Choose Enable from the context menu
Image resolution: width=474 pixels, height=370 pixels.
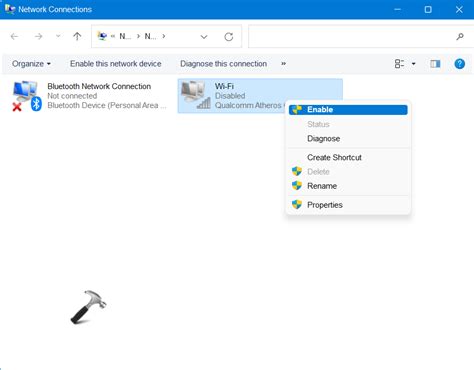348,110
